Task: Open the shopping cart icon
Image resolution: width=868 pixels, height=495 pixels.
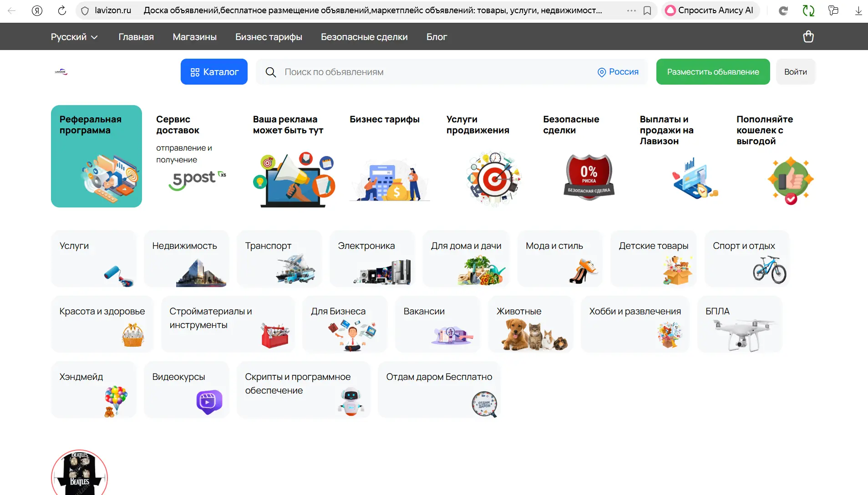Action: pyautogui.click(x=808, y=36)
